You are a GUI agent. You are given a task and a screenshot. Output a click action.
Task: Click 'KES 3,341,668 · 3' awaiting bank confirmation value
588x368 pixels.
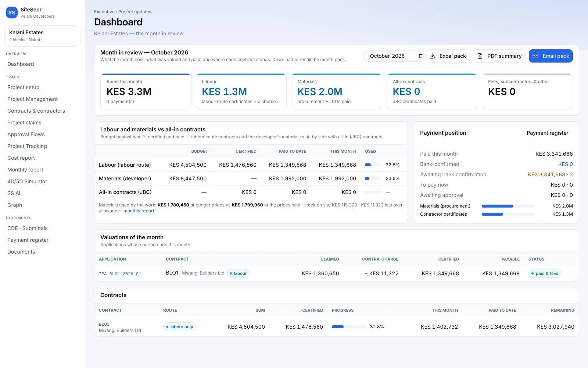[550, 174]
